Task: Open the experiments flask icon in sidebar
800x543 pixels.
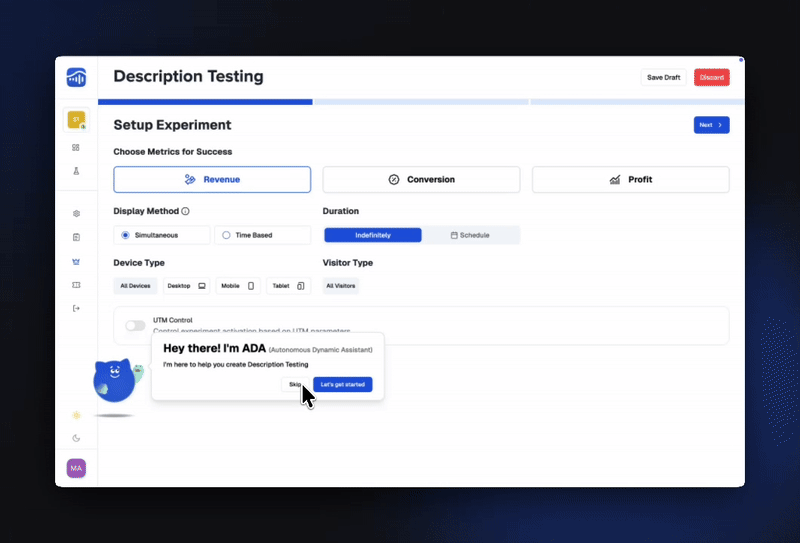Action: click(x=76, y=171)
